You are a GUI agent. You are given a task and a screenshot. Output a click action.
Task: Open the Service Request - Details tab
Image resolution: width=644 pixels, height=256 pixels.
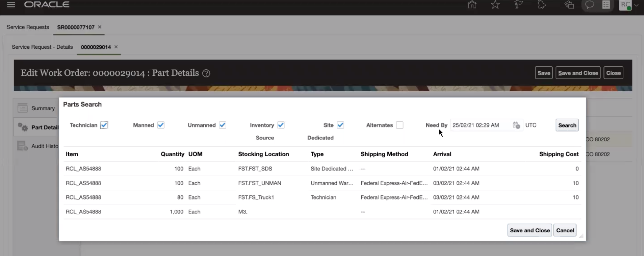point(42,47)
